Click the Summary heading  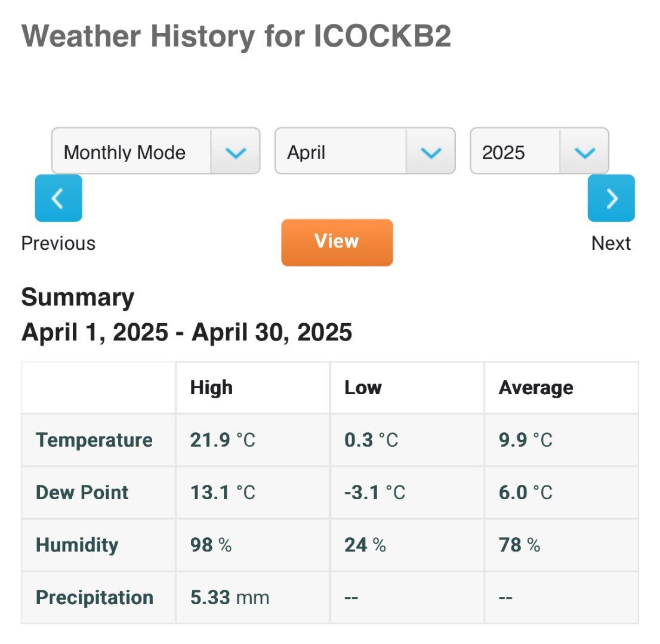78,297
